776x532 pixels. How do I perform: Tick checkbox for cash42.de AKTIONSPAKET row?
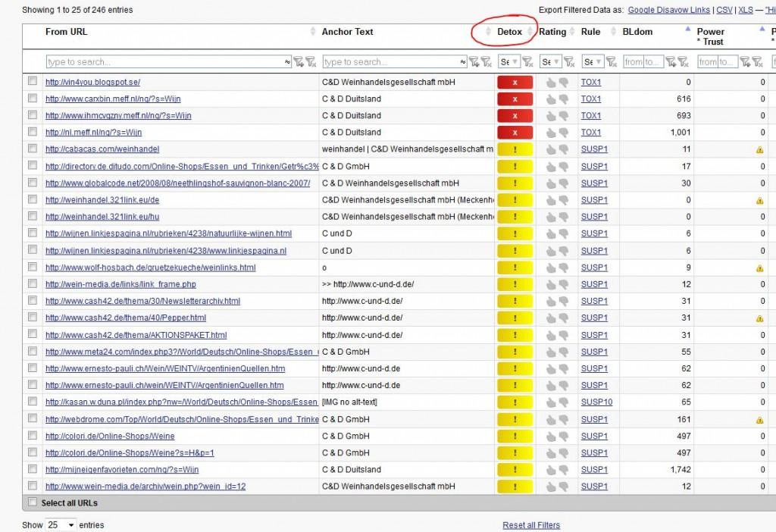point(33,334)
